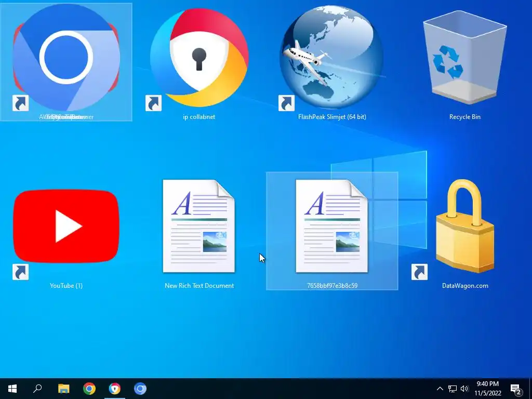Select the New Rich Text Document file icon

[x=199, y=226]
